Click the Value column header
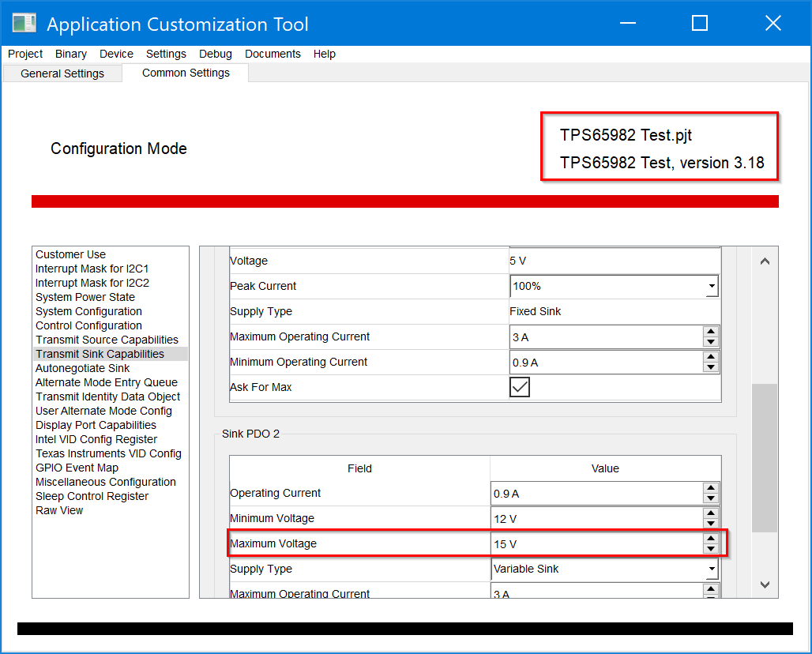This screenshot has height=654, width=812. coord(605,468)
